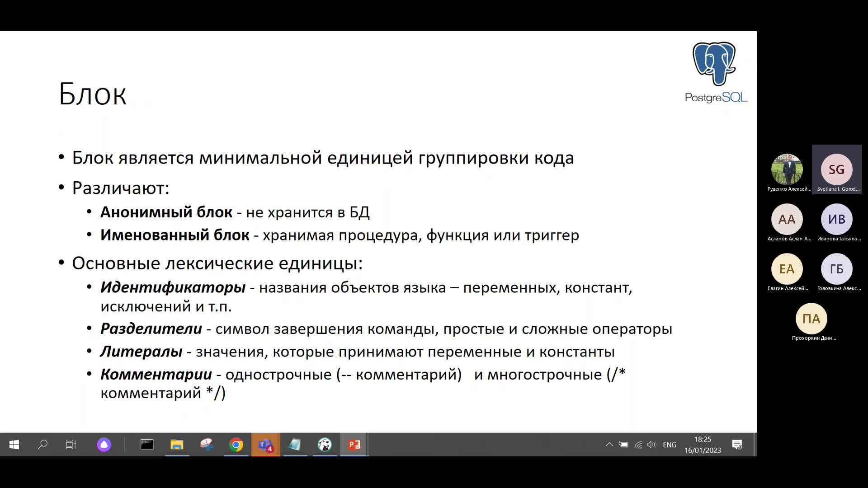Select participant ПА Прохоркин
This screenshot has width=868, height=488.
coord(811,319)
